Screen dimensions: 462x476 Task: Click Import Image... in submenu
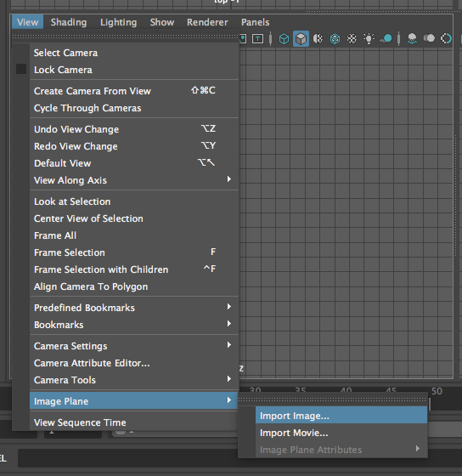341,416
